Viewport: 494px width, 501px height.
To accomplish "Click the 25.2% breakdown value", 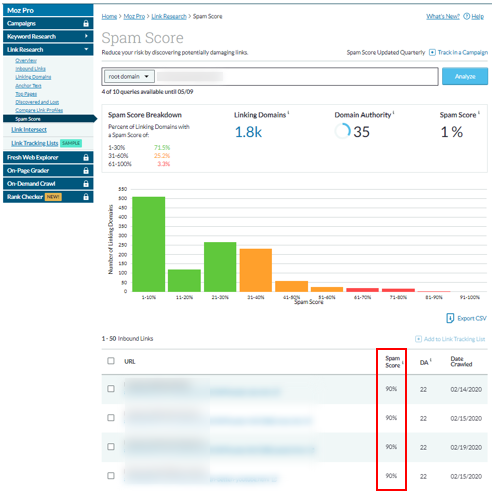I will [162, 156].
